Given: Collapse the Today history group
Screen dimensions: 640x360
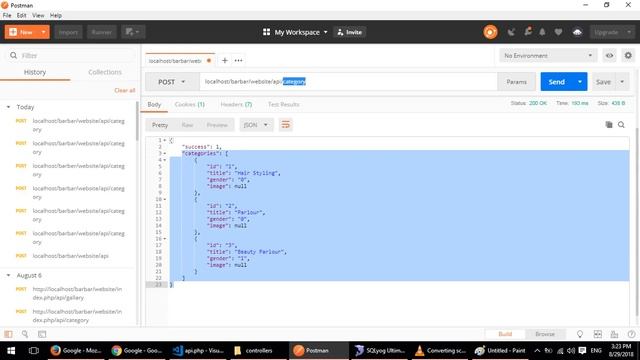Looking at the screenshot, I should [8, 107].
